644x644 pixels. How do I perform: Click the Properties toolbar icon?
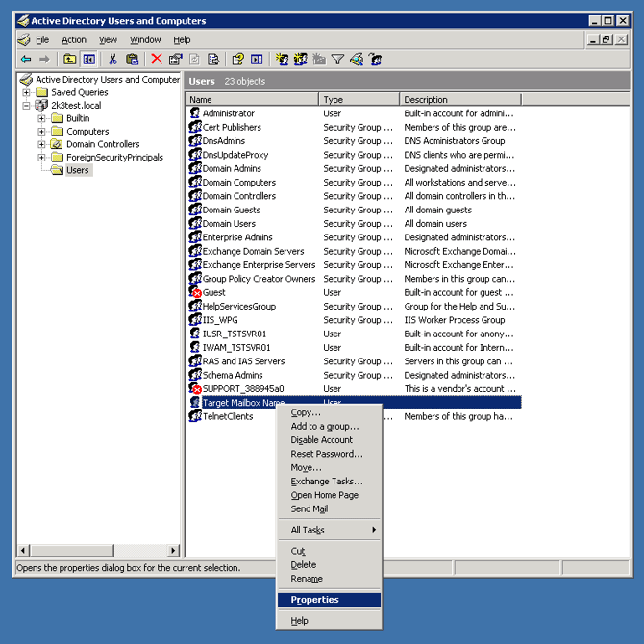click(175, 60)
